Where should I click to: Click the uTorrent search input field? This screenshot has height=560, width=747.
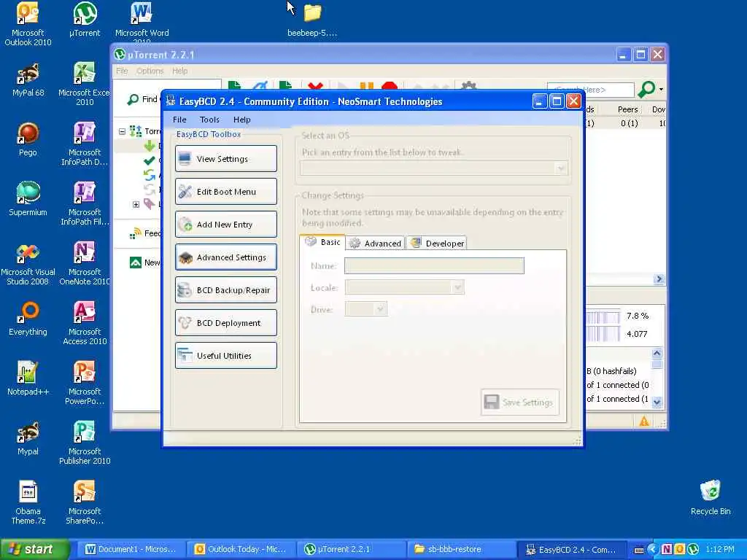point(591,90)
